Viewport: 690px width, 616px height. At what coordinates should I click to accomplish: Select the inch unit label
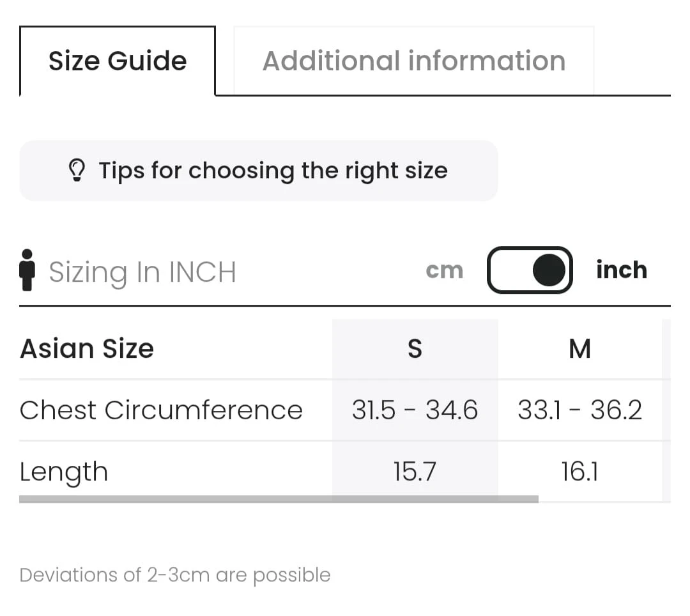pyautogui.click(x=621, y=270)
